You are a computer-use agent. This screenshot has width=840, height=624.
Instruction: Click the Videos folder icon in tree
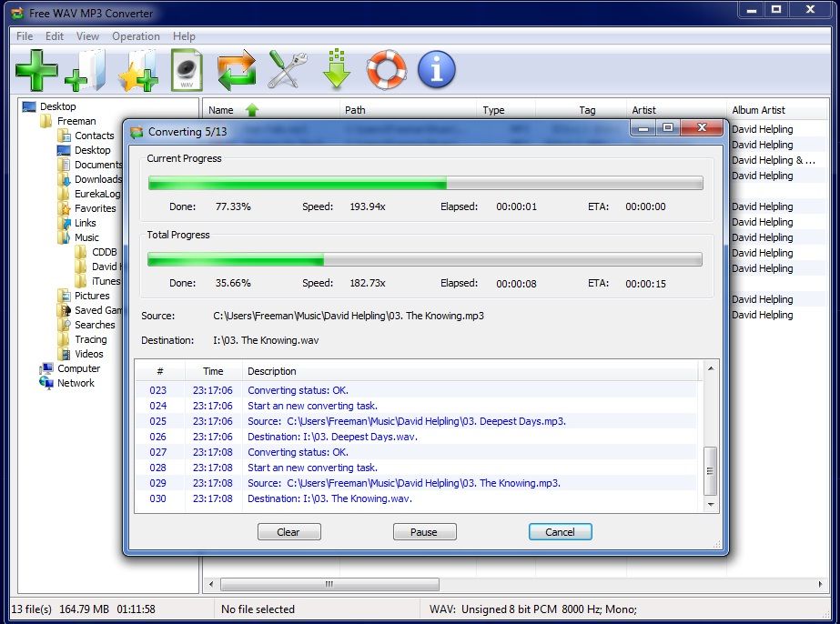click(65, 354)
